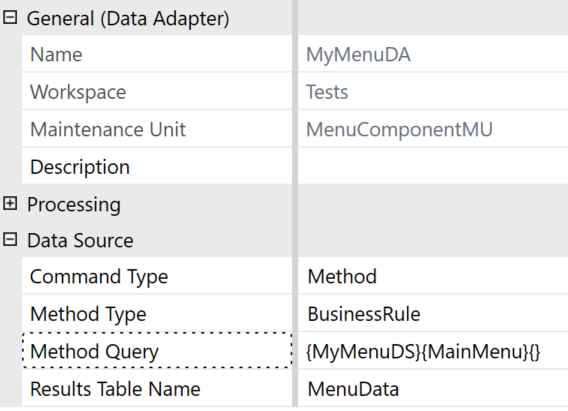Click the General (Data Adapter) header text
The image size is (568, 411).
[x=128, y=18]
